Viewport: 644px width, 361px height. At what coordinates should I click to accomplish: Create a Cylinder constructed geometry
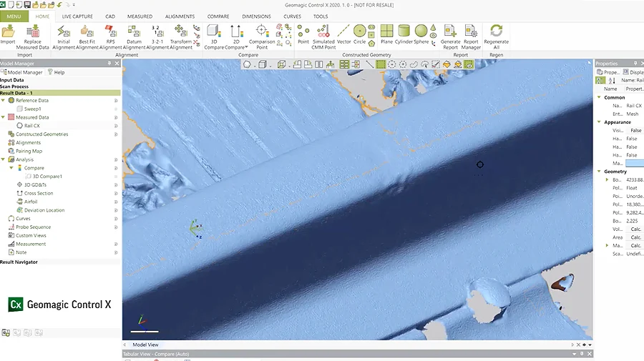pos(404,33)
